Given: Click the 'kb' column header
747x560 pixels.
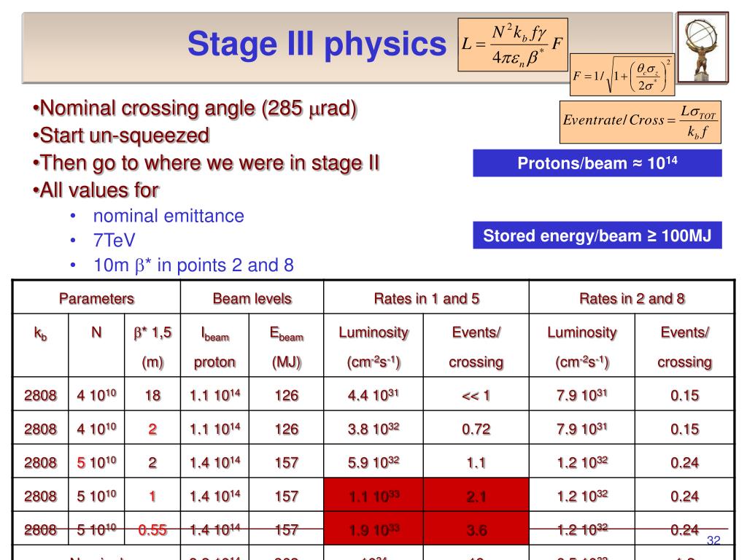Looking at the screenshot, I should [41, 346].
